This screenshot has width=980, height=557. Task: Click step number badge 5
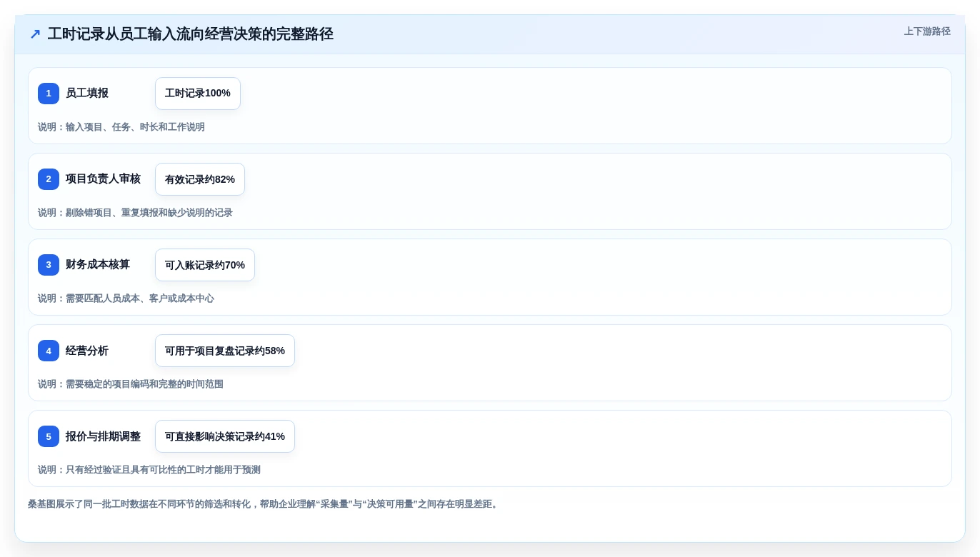pos(49,436)
